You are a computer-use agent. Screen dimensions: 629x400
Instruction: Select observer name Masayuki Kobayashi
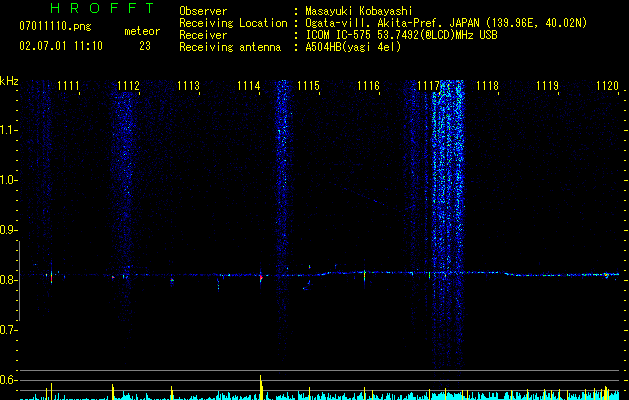358,11
